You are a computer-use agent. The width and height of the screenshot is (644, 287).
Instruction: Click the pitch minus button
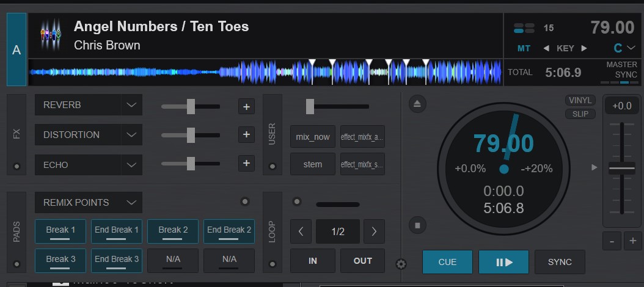(612, 241)
